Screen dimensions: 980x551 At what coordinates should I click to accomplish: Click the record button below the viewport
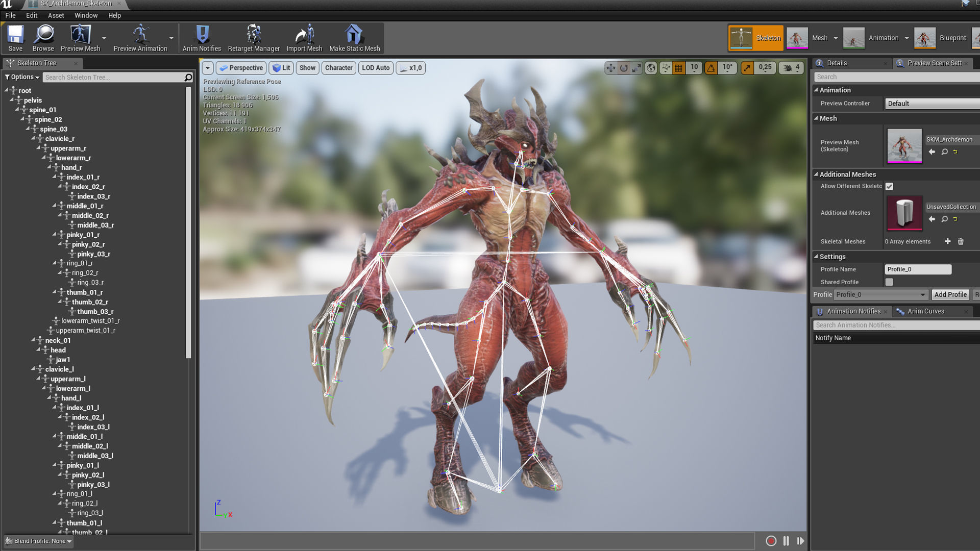[771, 541]
